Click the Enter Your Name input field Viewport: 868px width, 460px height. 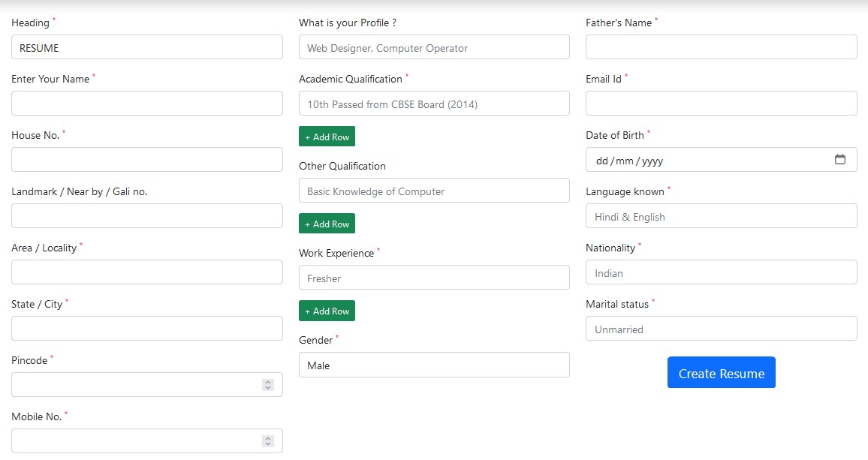(146, 104)
